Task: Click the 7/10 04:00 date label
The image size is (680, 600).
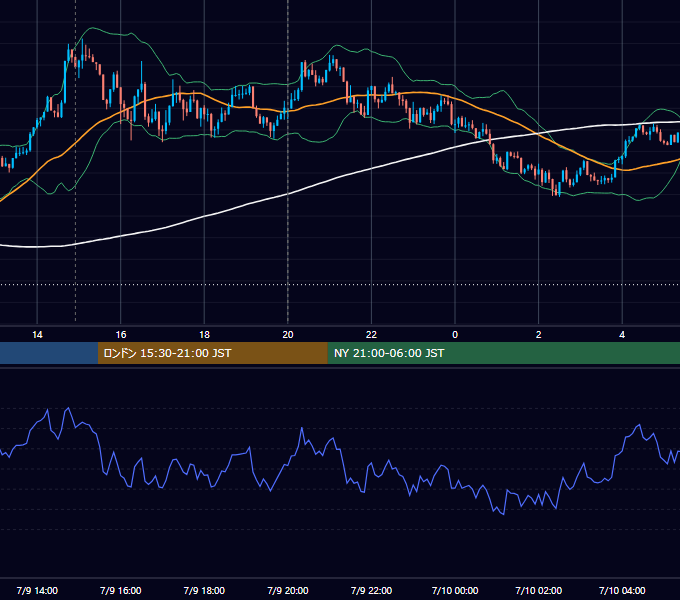Action: (622, 590)
